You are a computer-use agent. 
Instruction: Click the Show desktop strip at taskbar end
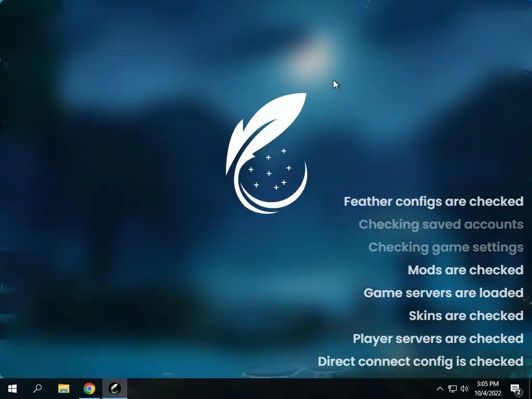530,389
